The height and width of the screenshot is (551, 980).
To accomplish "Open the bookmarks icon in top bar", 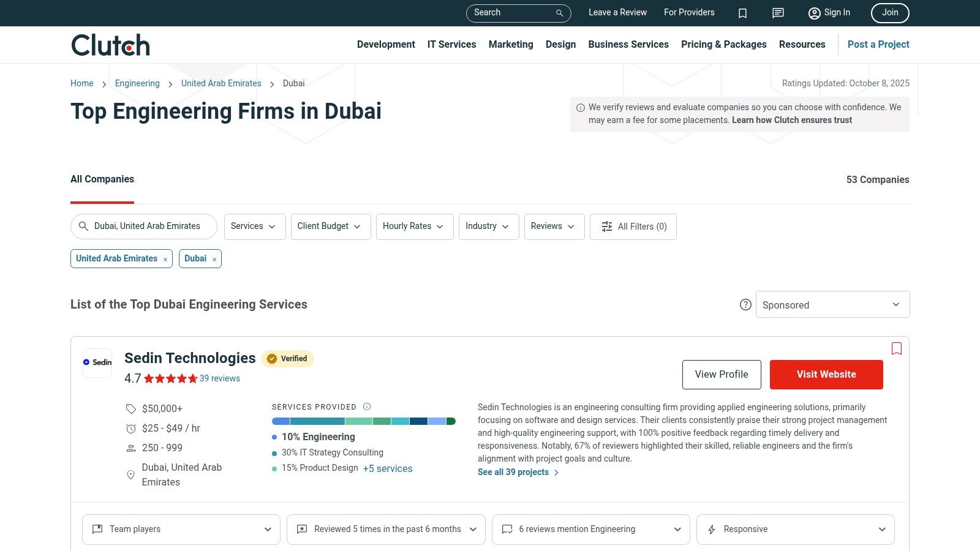I will [742, 13].
